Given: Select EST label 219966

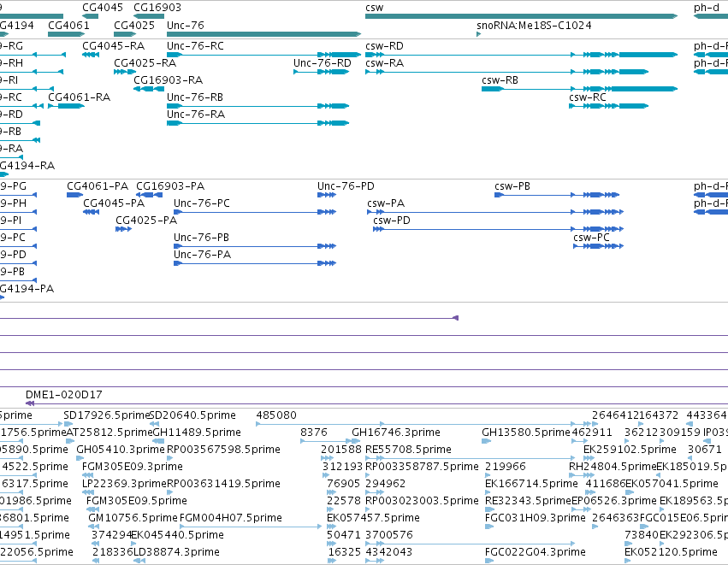Looking at the screenshot, I should point(505,467).
